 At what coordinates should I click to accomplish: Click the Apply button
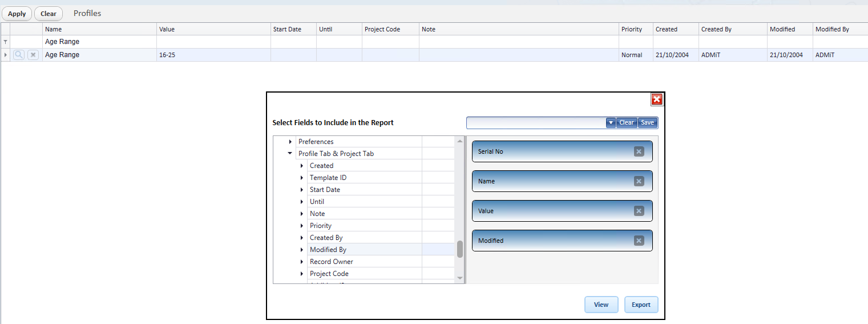coord(17,14)
